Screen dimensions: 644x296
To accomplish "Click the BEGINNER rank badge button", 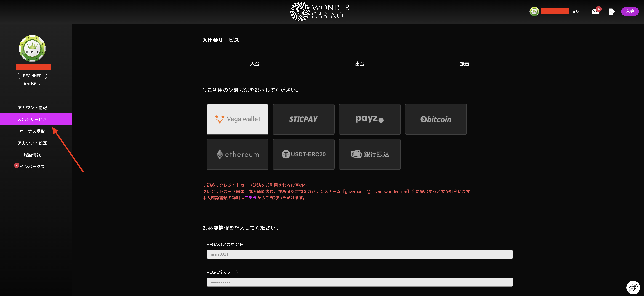I will click(x=32, y=76).
